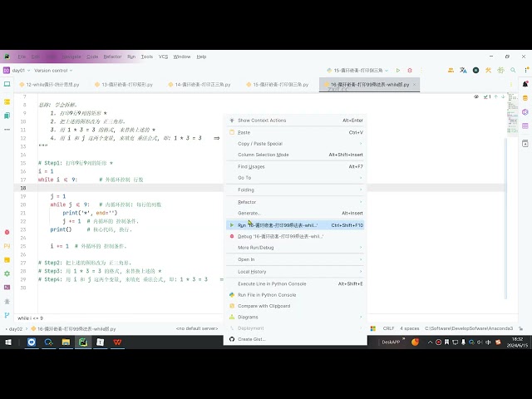Go to previous highlighted problem arrow
The height and width of the screenshot is (399, 532).
pyautogui.click(x=496, y=96)
